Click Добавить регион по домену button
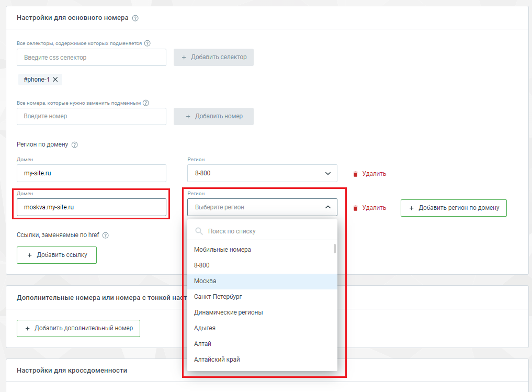 [x=454, y=208]
